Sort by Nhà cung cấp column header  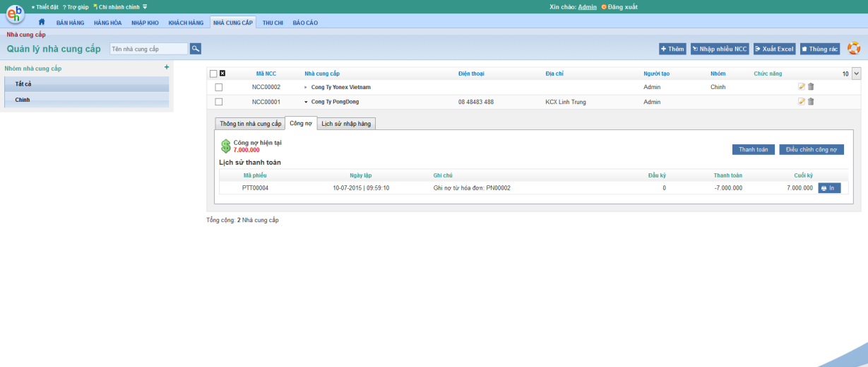tap(322, 74)
